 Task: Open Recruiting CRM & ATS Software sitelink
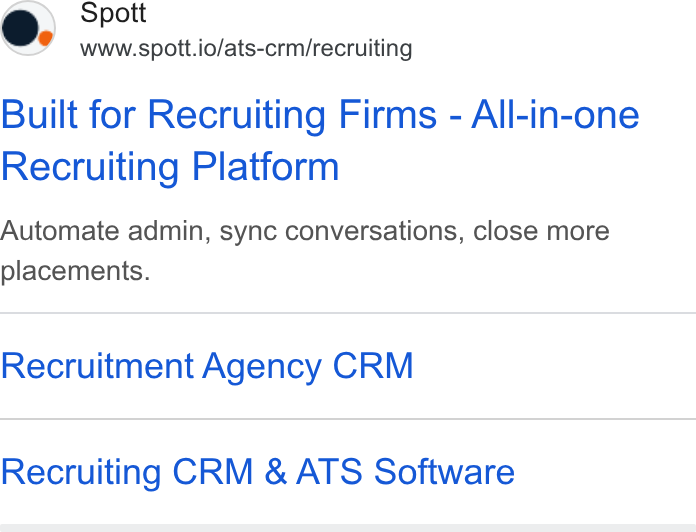[257, 472]
